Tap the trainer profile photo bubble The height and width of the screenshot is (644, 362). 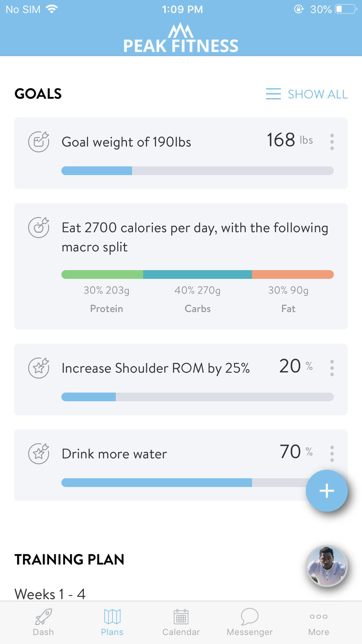pos(327,566)
